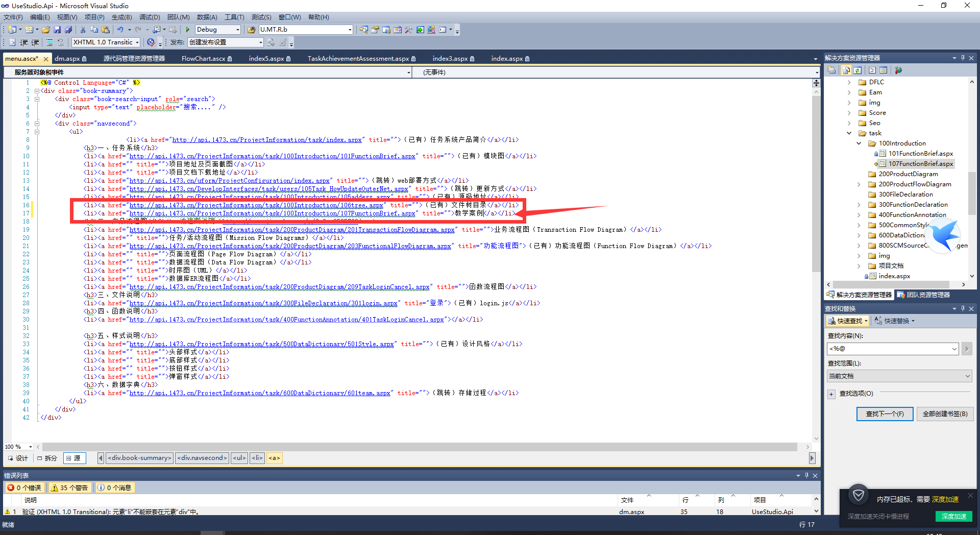Select the <ul> breadcrumb tag

pyautogui.click(x=239, y=458)
